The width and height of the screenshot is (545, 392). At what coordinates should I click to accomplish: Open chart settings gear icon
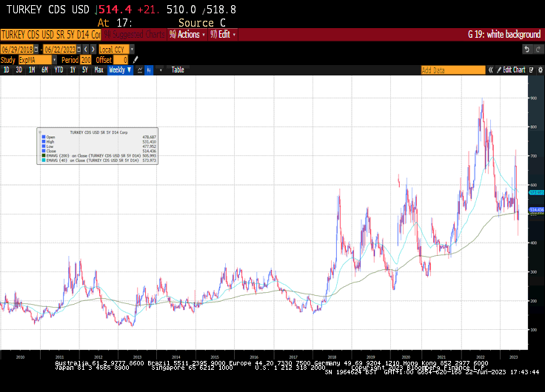coord(538,70)
